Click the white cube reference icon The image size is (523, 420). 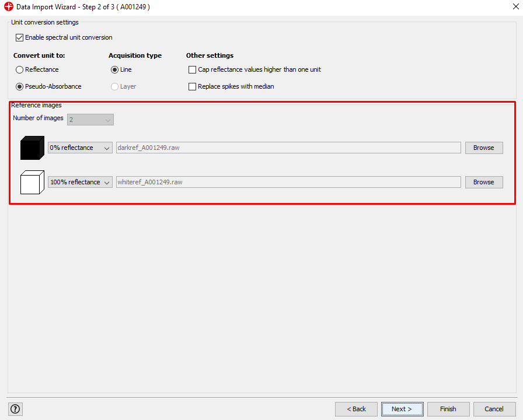pyautogui.click(x=32, y=182)
